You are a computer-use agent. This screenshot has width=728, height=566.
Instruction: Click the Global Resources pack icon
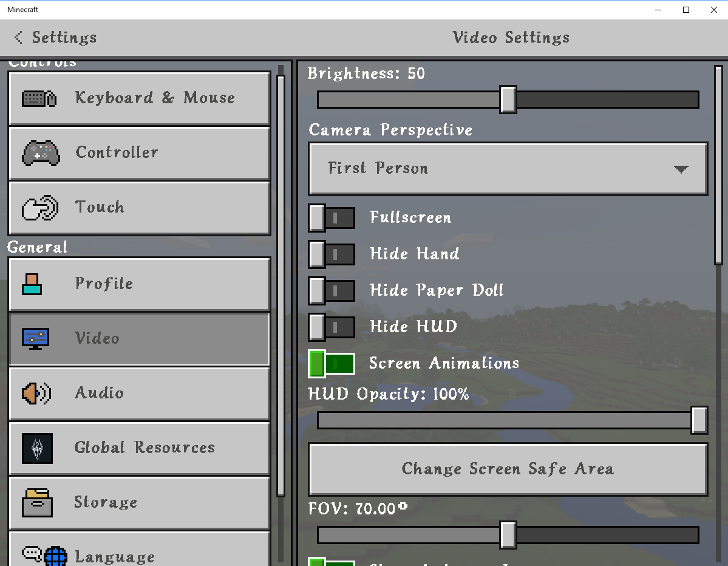tap(37, 448)
